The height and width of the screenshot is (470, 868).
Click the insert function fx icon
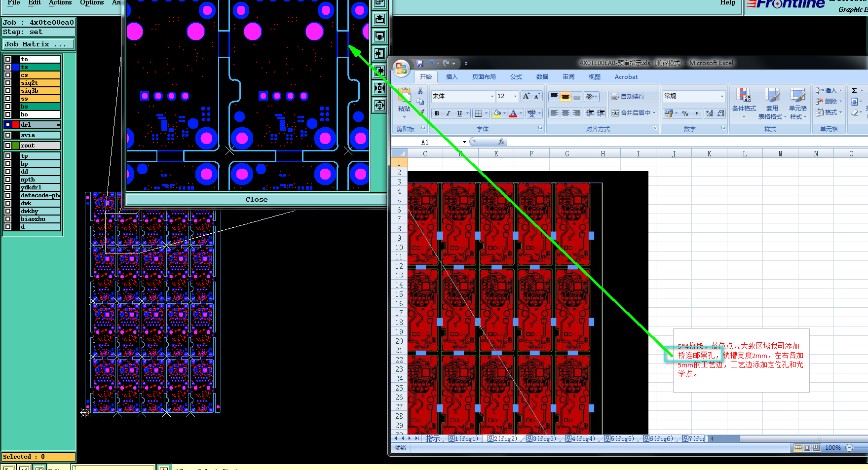point(501,142)
